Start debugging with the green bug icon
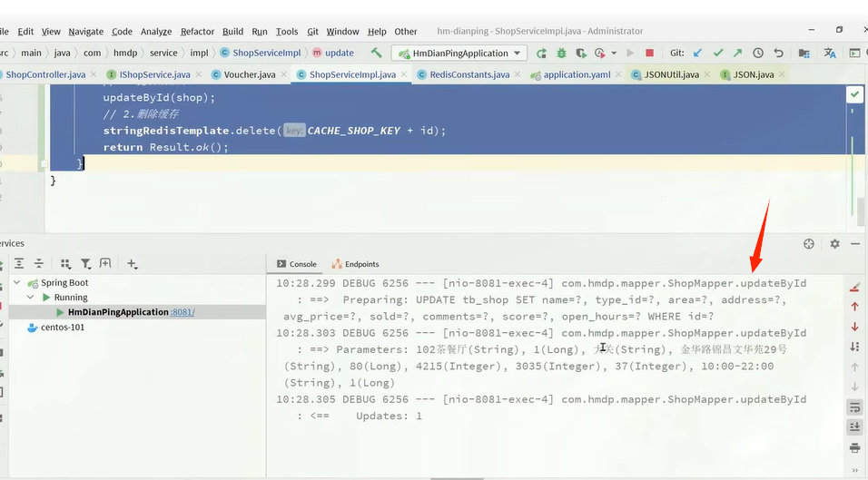 coord(561,54)
